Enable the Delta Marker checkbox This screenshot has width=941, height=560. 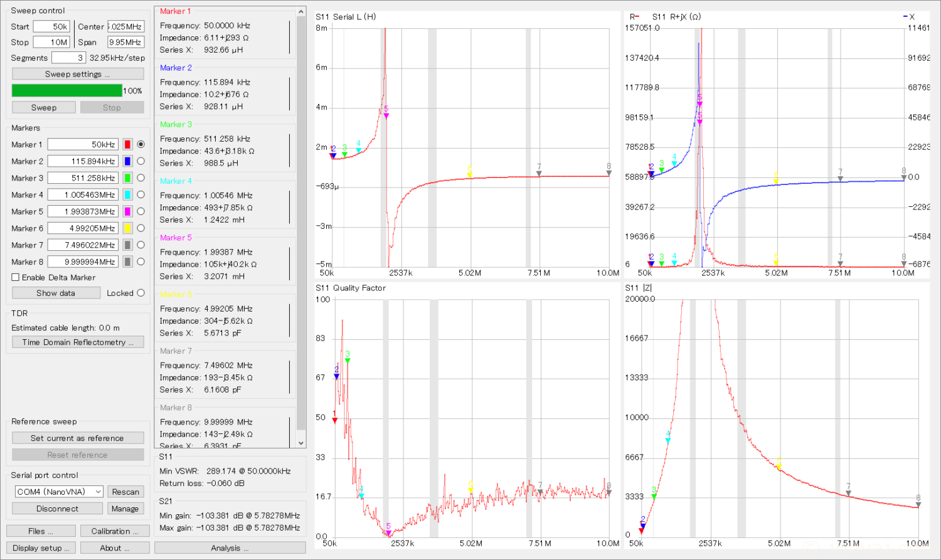pyautogui.click(x=16, y=277)
